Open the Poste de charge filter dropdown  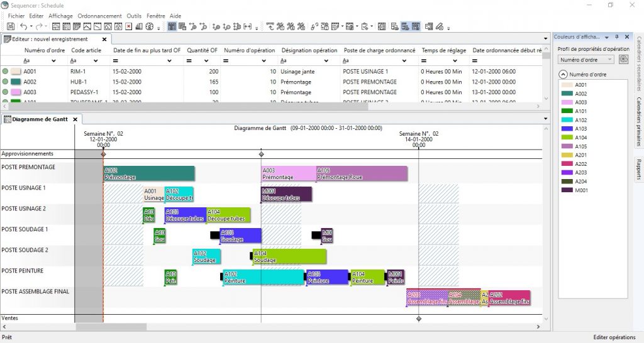[404, 61]
